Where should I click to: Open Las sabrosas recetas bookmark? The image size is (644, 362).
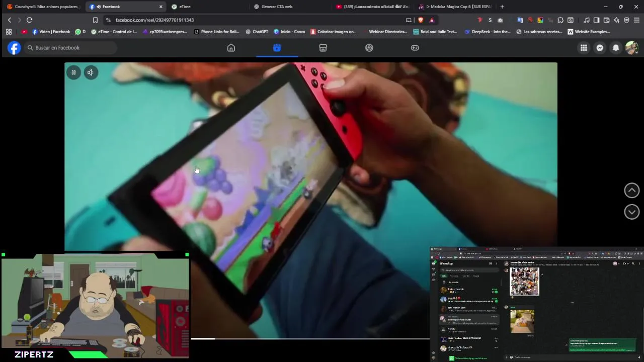point(539,32)
